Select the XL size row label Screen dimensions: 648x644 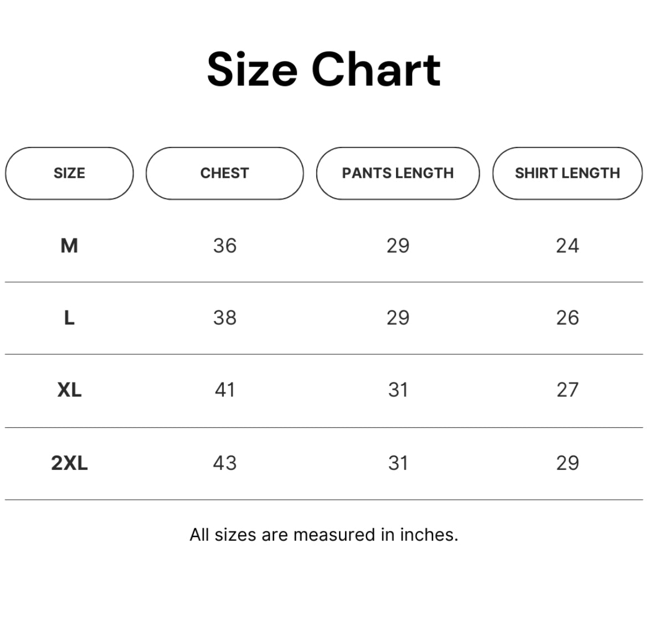coord(69,390)
